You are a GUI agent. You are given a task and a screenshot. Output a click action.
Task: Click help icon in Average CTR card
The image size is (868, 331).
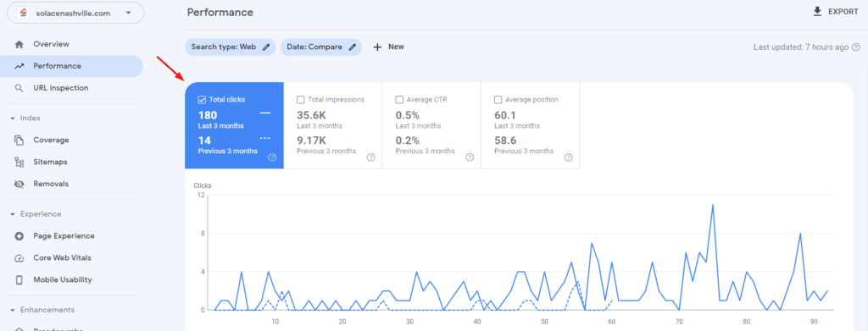click(x=470, y=157)
